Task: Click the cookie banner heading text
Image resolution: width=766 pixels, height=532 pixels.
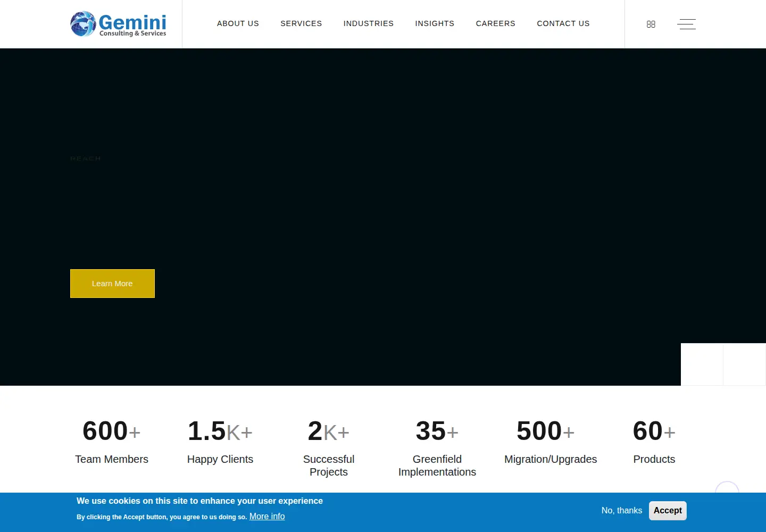Action: click(199, 501)
